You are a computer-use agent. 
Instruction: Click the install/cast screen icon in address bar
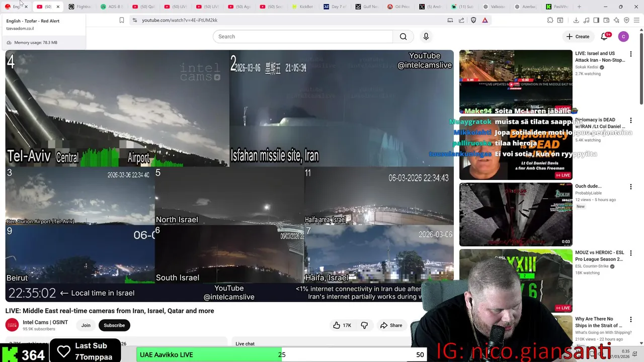pyautogui.click(x=450, y=20)
